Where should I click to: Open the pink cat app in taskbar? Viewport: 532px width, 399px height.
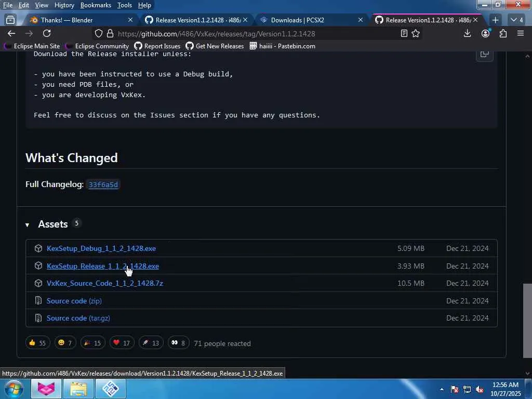pyautogui.click(x=46, y=389)
